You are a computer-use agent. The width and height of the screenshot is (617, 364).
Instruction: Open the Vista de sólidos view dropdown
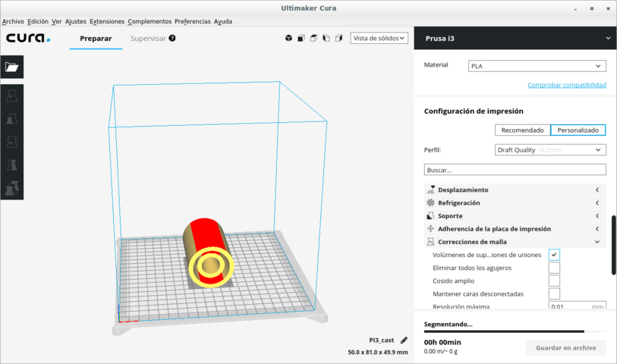(x=379, y=38)
